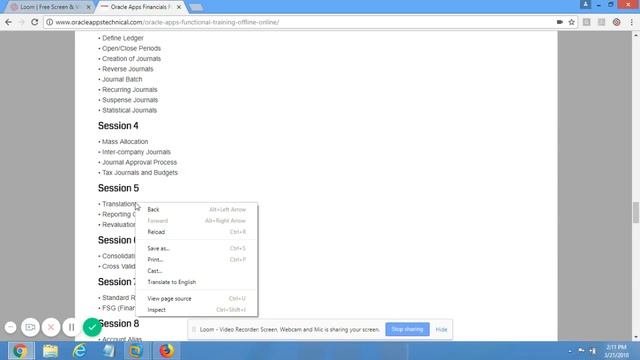The height and width of the screenshot is (360, 640).
Task: Open the yellow-framed taskbar app icon
Action: pyautogui.click(x=136, y=351)
